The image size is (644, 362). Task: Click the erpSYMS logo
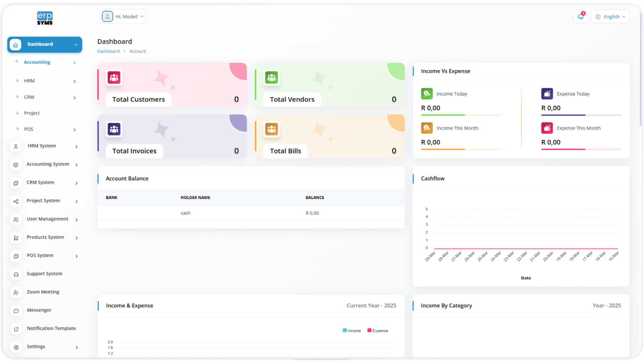pos(45,18)
